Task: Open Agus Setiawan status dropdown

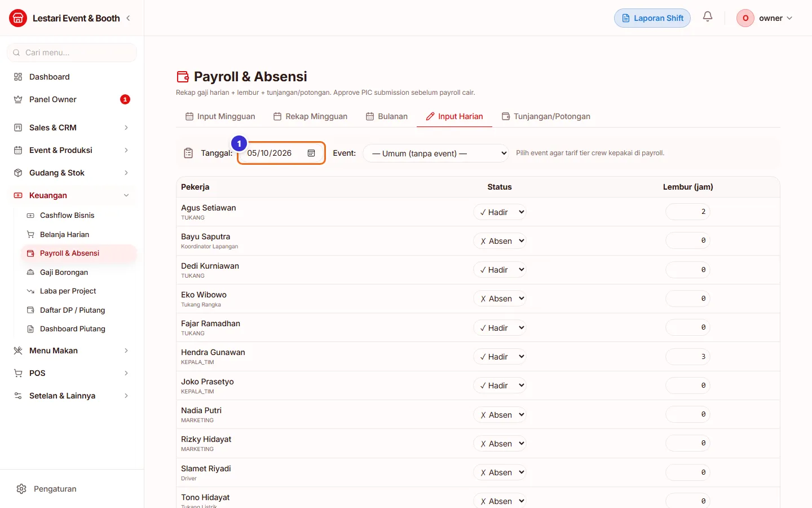Action: pyautogui.click(x=500, y=212)
